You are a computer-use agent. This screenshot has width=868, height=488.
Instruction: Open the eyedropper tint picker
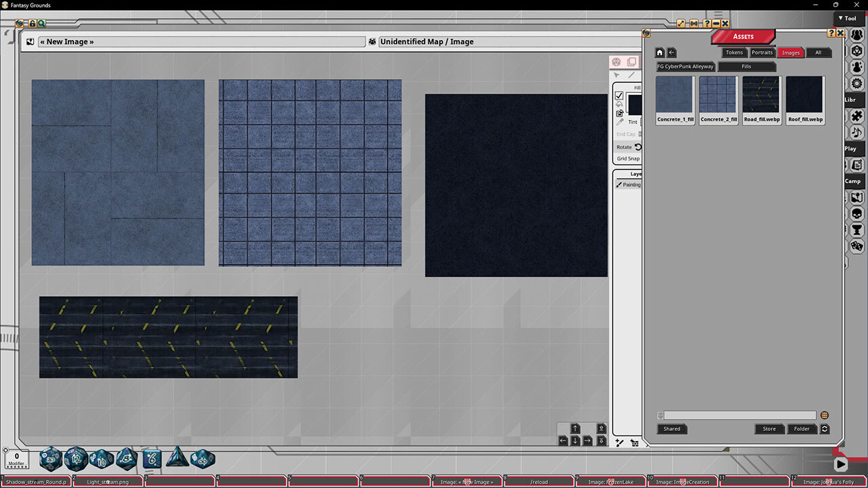coord(619,122)
